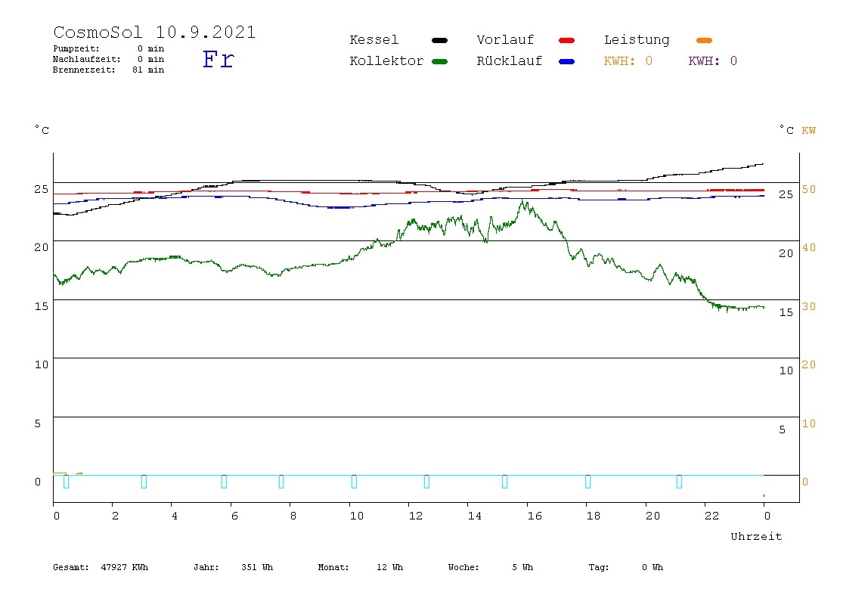Select the 'Gesamt:' footer label
This screenshot has height=614, width=868.
[x=71, y=567]
